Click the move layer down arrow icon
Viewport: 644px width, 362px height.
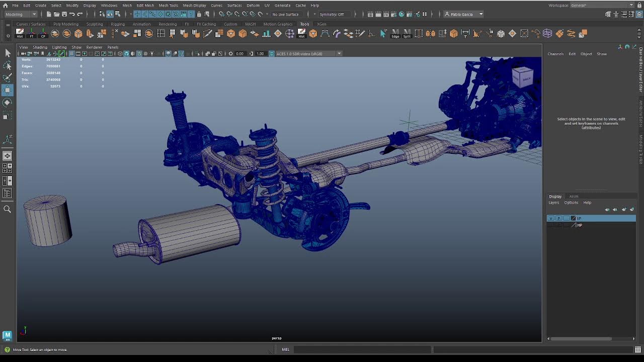[x=615, y=210]
